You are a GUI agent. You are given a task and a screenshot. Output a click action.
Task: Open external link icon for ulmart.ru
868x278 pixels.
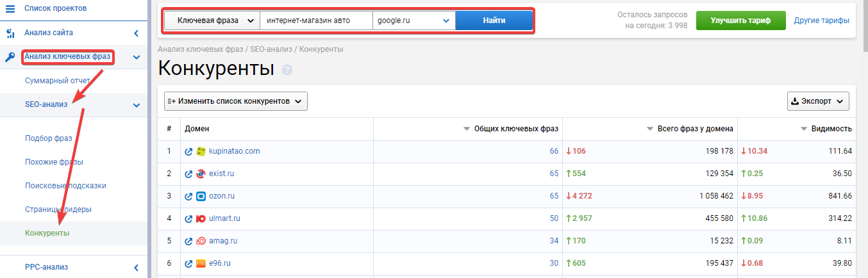click(188, 219)
